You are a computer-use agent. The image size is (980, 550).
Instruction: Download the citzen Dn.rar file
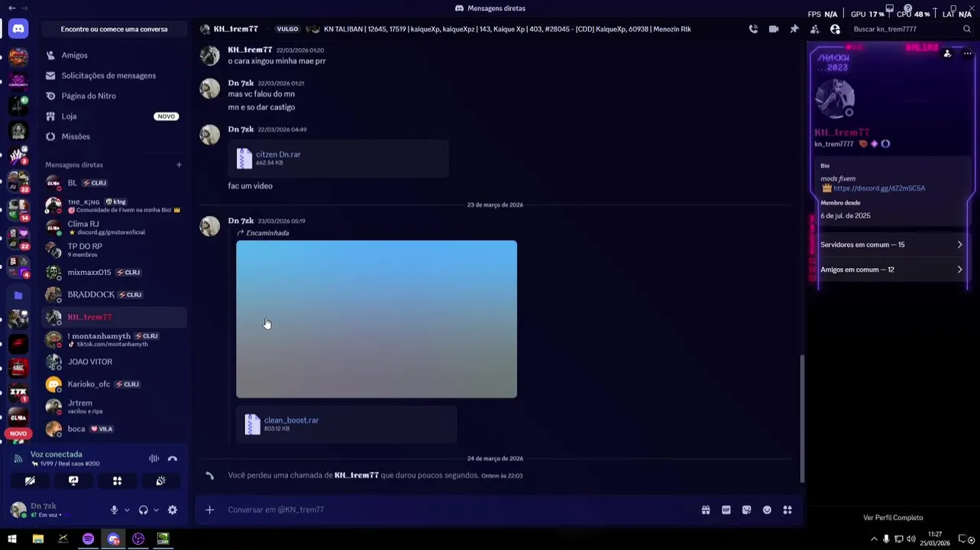click(278, 154)
